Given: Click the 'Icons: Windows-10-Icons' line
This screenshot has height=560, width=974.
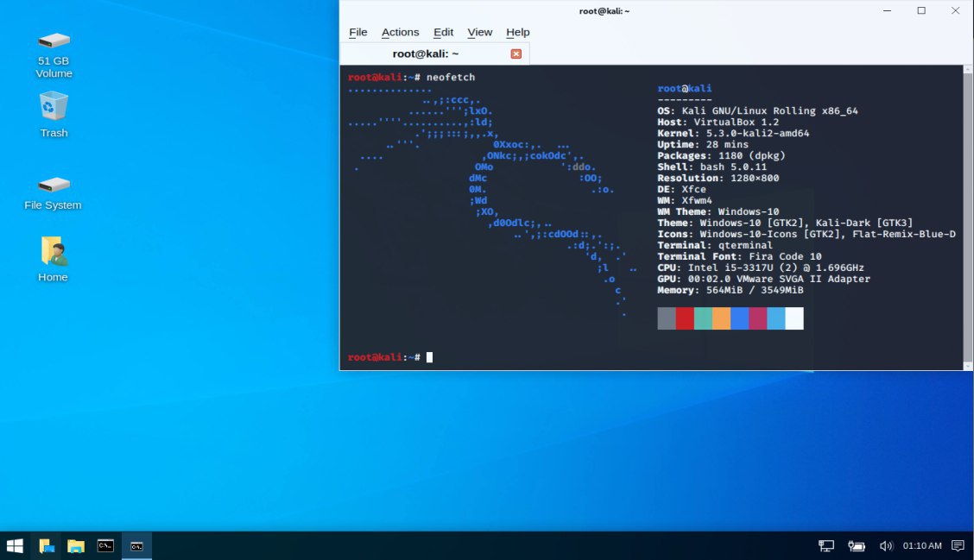Looking at the screenshot, I should (x=806, y=234).
